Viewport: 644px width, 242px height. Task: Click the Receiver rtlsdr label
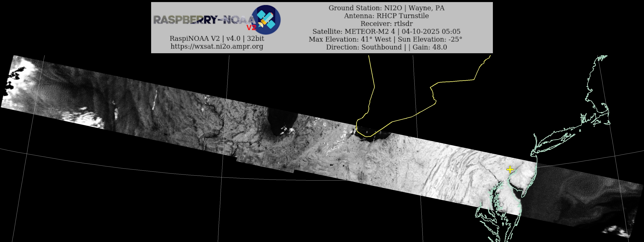tap(386, 24)
